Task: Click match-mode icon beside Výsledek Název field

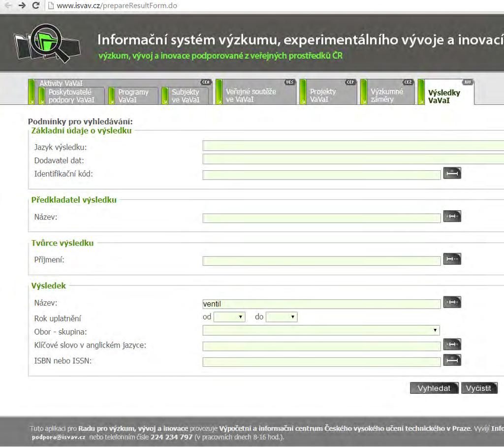Action: pos(452,302)
